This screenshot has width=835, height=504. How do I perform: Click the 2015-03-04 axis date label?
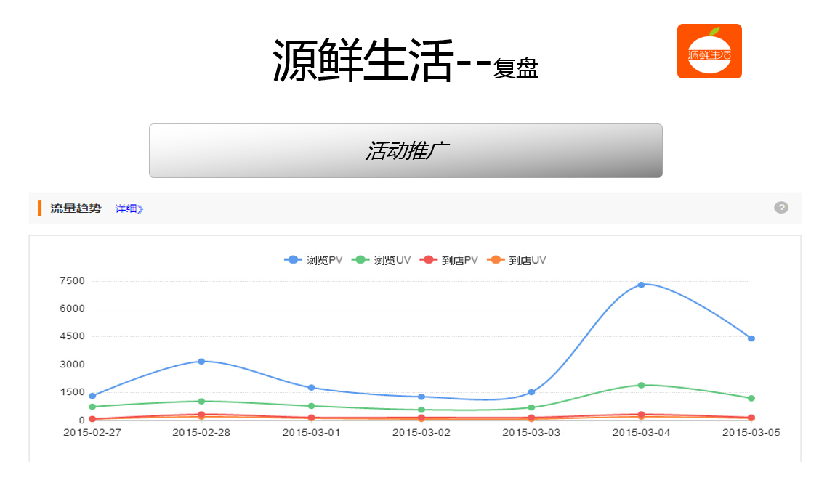pos(641,433)
